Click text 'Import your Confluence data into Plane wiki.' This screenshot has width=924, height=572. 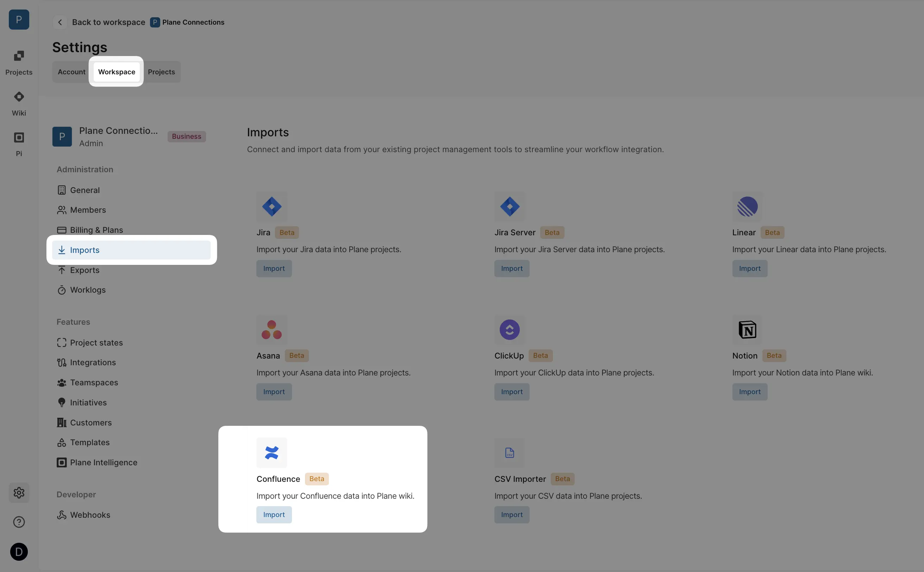click(x=335, y=496)
